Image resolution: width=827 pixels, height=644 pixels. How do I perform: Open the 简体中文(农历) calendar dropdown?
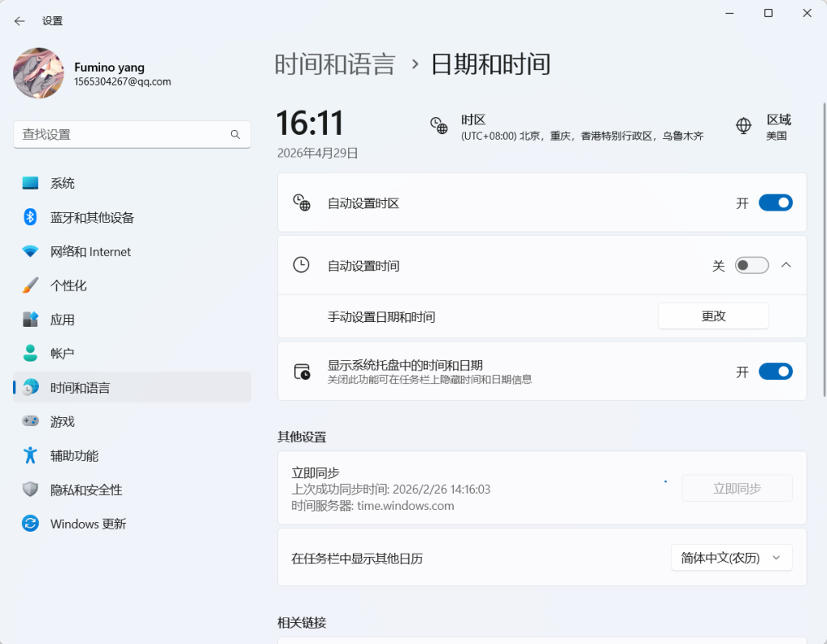pyautogui.click(x=732, y=558)
